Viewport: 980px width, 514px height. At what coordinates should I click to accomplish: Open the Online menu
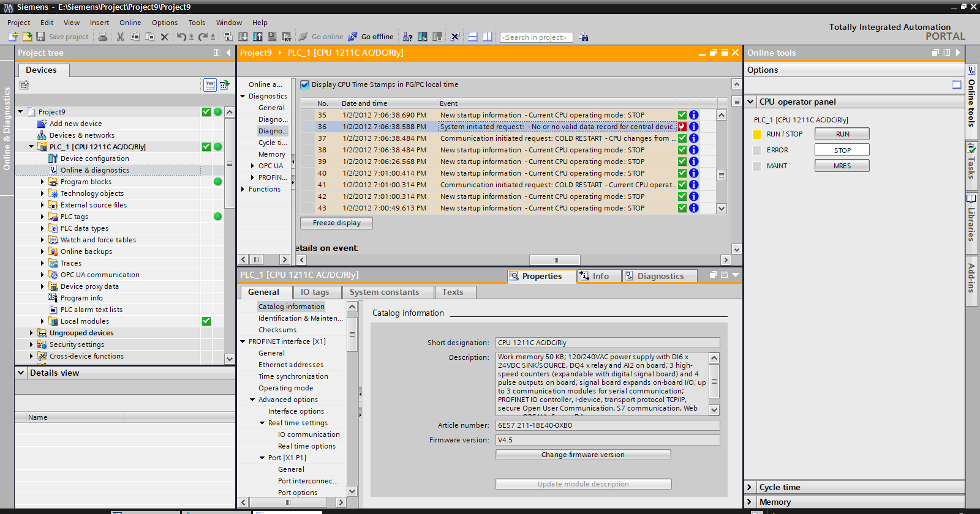(x=130, y=23)
